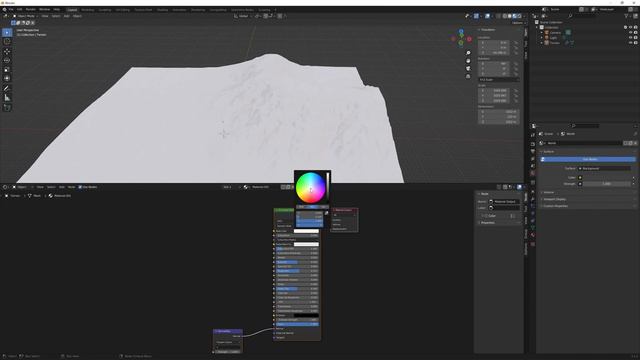The width and height of the screenshot is (640, 360).
Task: Open the Texture properties tab icon
Action: coord(533,244)
